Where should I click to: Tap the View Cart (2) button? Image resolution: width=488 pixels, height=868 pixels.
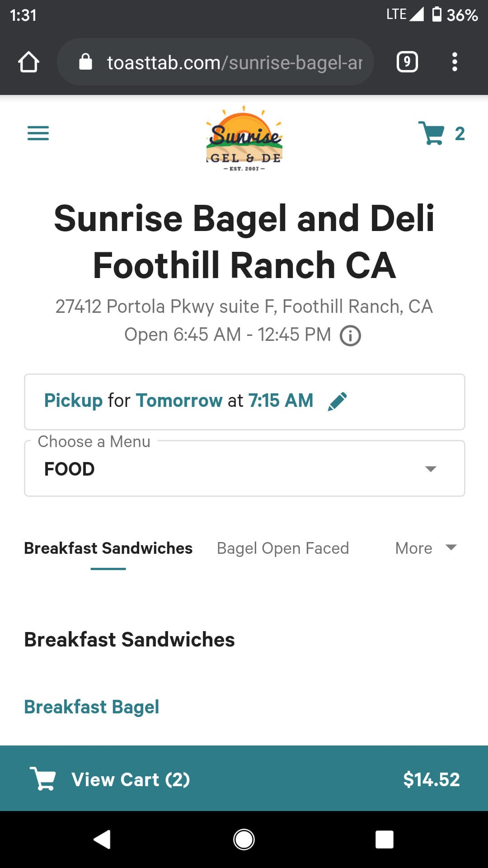[x=130, y=779]
